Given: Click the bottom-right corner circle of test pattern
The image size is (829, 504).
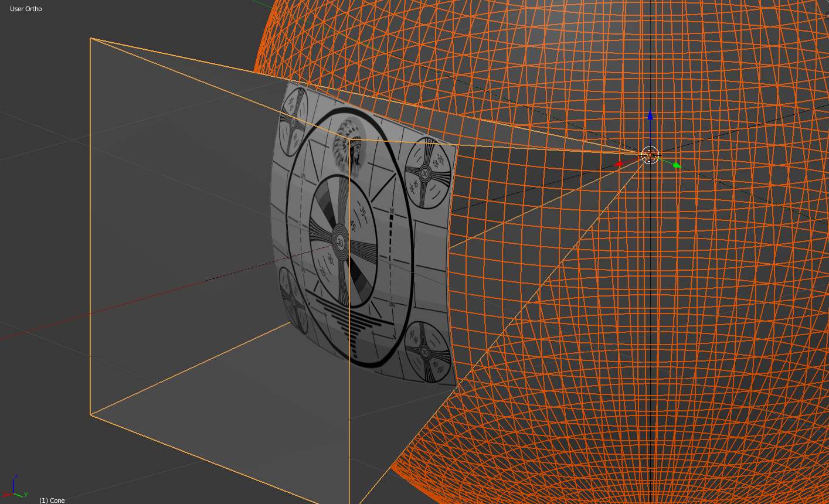Looking at the screenshot, I should tap(428, 352).
